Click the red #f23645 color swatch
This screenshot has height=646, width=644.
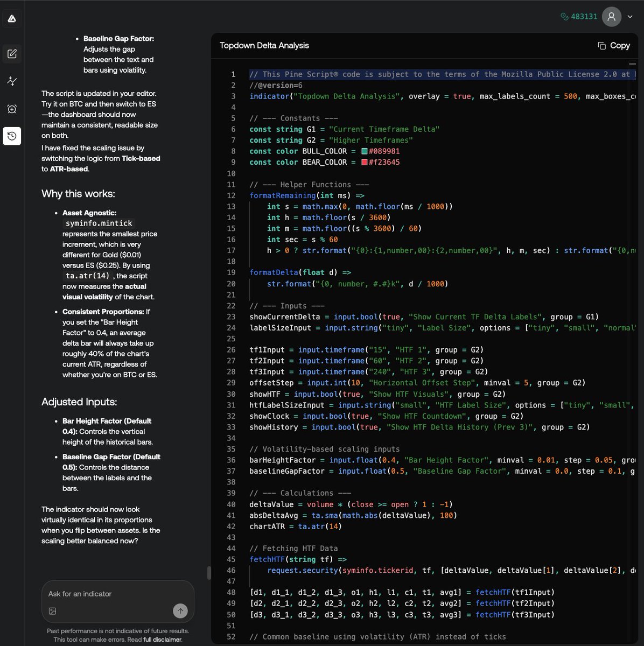pyautogui.click(x=365, y=162)
